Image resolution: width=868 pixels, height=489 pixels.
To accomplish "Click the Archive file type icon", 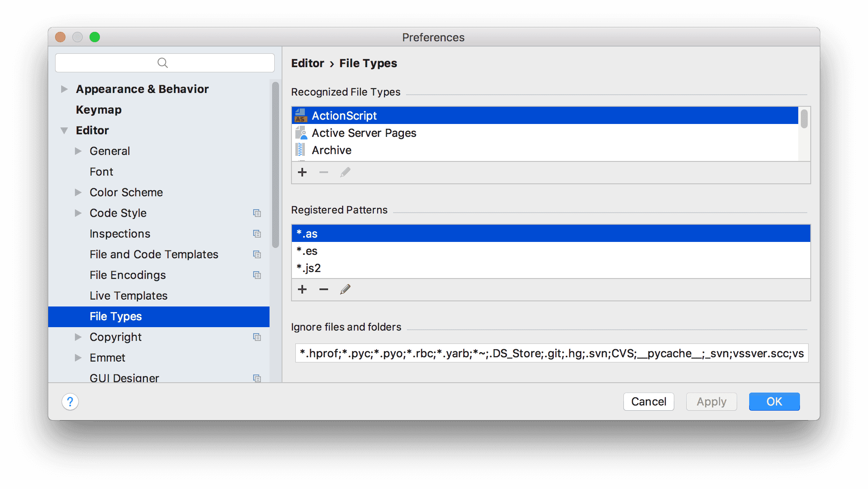I will pos(301,150).
